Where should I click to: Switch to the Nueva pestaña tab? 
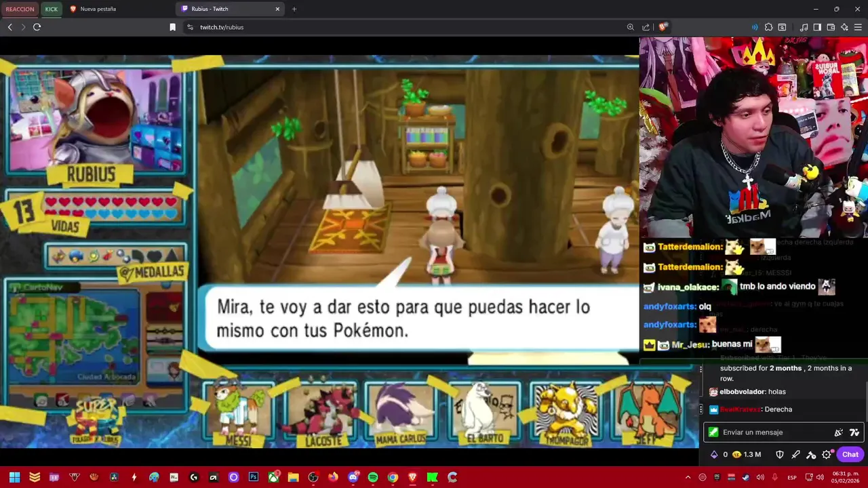point(119,9)
